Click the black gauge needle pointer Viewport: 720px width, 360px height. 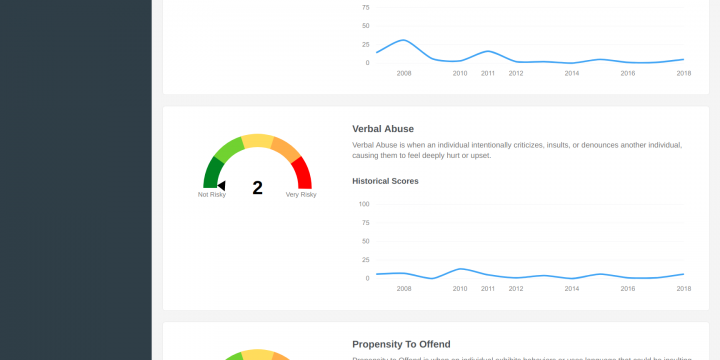[x=222, y=186]
